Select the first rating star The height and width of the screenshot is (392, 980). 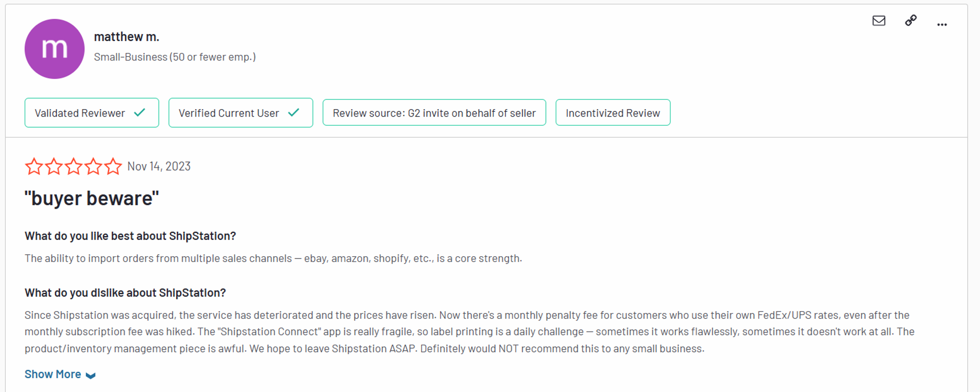coord(34,166)
